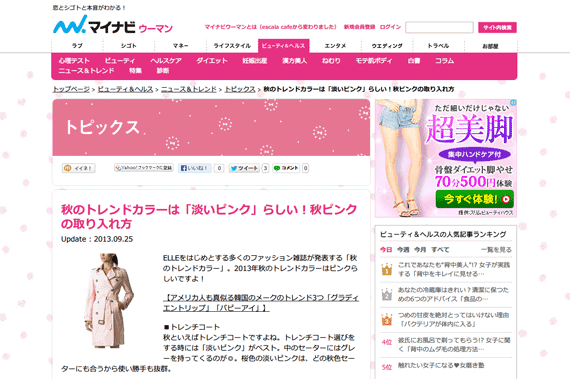The height and width of the screenshot is (379, 570).
Task: Open rank 2 article about 冷蔵庫
Action: click(453, 294)
